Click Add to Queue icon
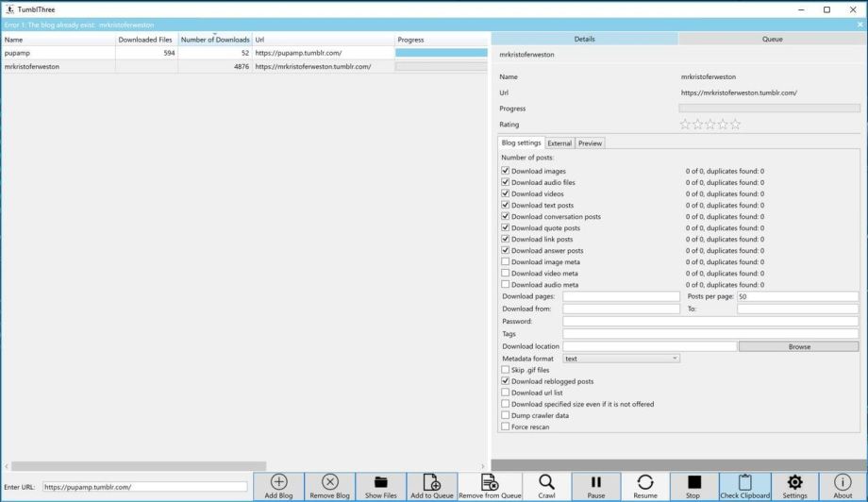Screen dimensions: 868x502 click(431, 482)
